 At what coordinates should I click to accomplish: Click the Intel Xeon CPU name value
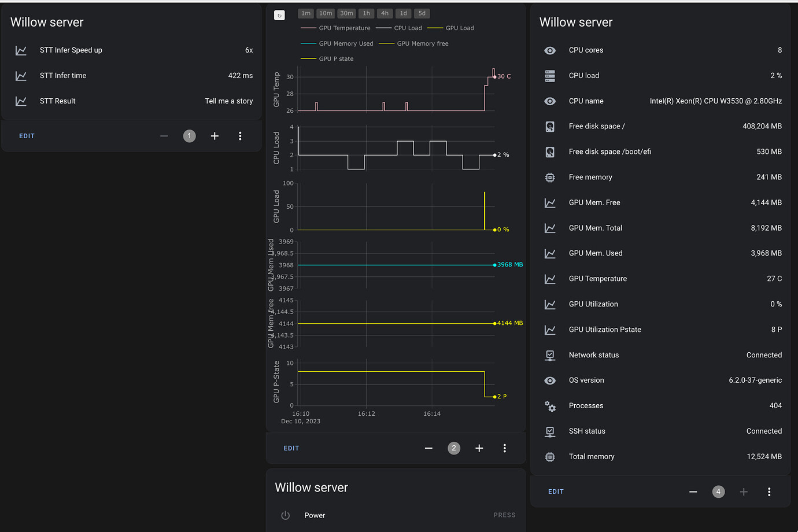point(716,101)
